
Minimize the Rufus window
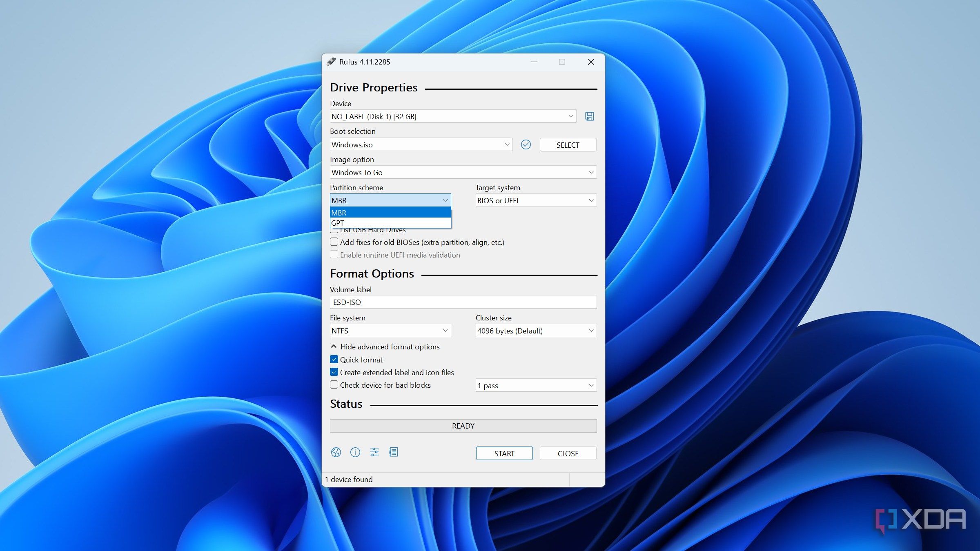point(534,62)
